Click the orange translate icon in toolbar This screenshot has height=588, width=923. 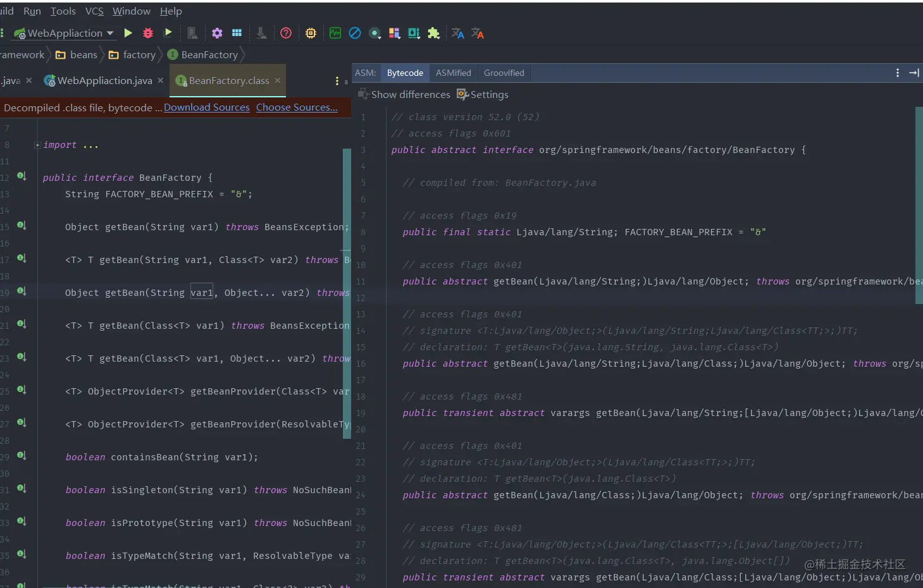(478, 33)
